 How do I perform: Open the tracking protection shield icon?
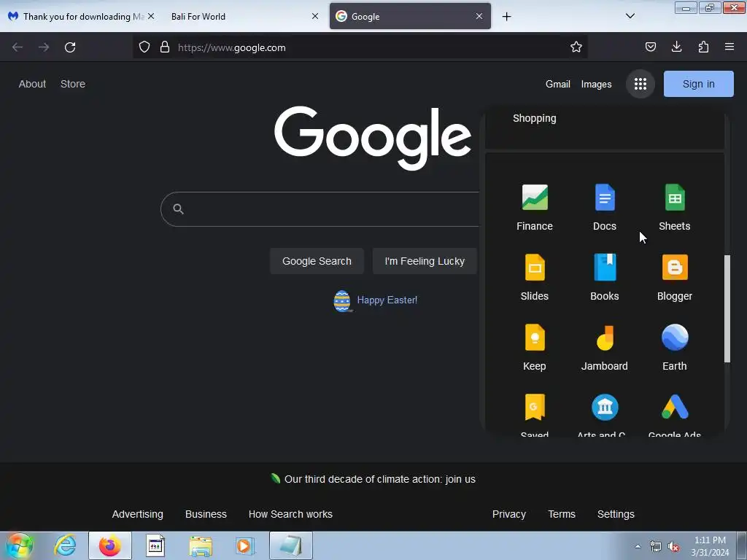click(144, 47)
